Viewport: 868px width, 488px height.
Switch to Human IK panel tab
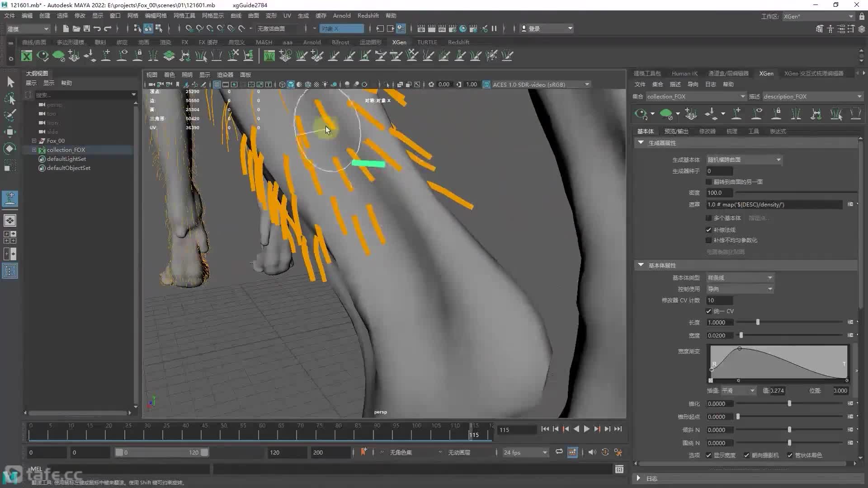coord(684,73)
